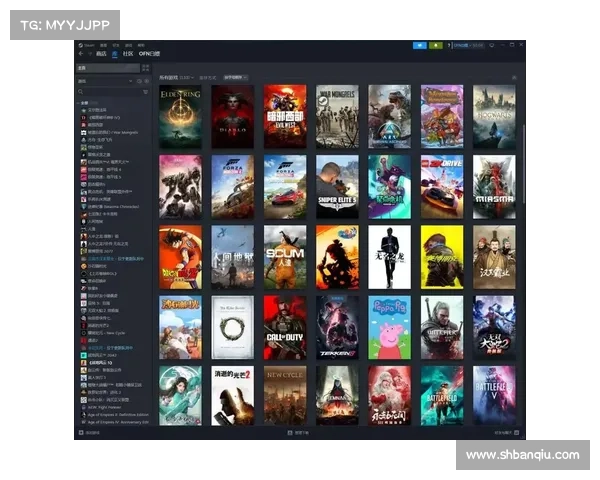The width and height of the screenshot is (600, 480).
Task: Click the recent activity clock icon
Action: (x=139, y=81)
